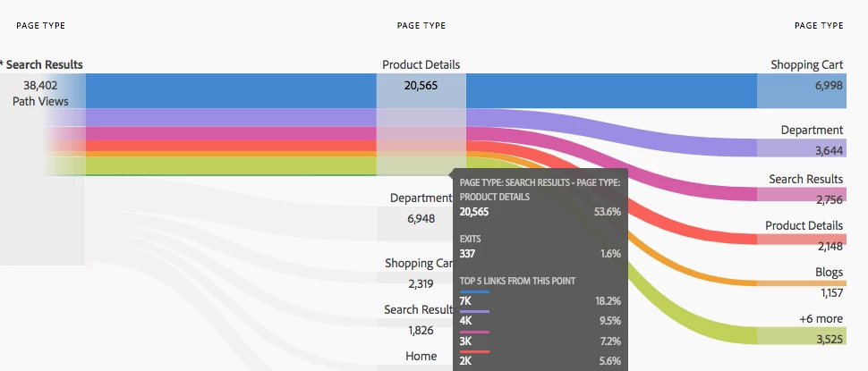
Task: Click the blue flow into Shopping Cart 6,998
Action: click(611, 90)
